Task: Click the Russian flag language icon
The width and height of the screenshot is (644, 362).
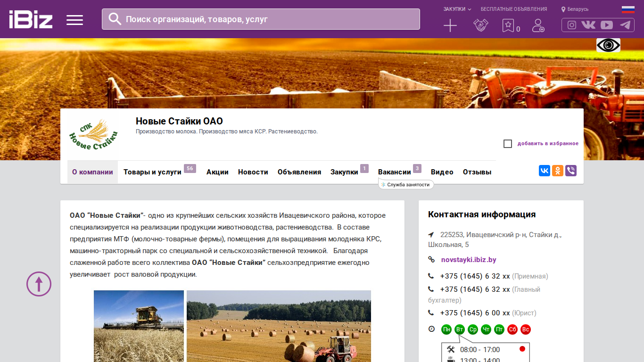Action: point(628,9)
